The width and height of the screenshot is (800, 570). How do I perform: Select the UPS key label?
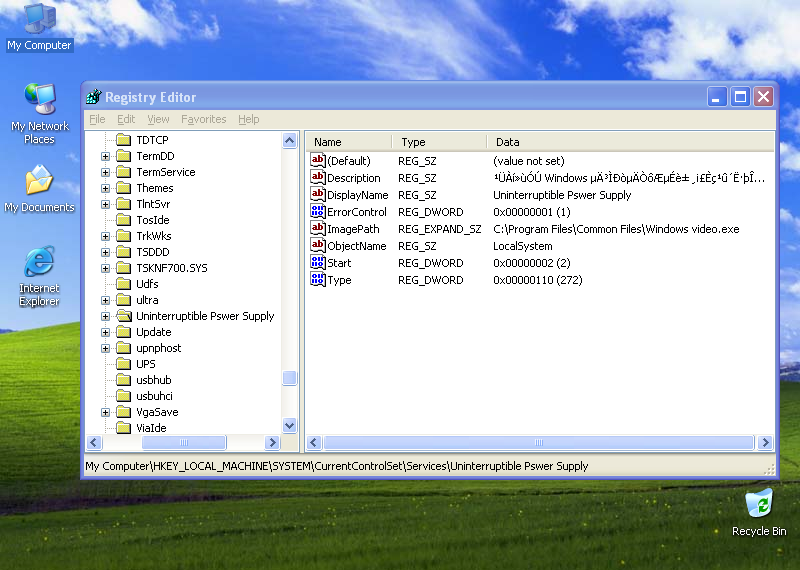[145, 364]
